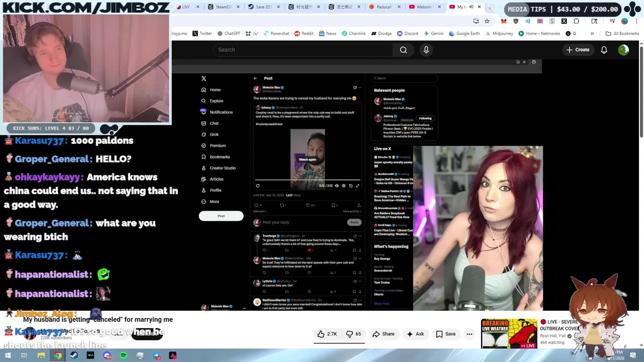Image resolution: width=644 pixels, height=362 pixels.
Task: Open the Reddit bookmark
Action: click(304, 34)
